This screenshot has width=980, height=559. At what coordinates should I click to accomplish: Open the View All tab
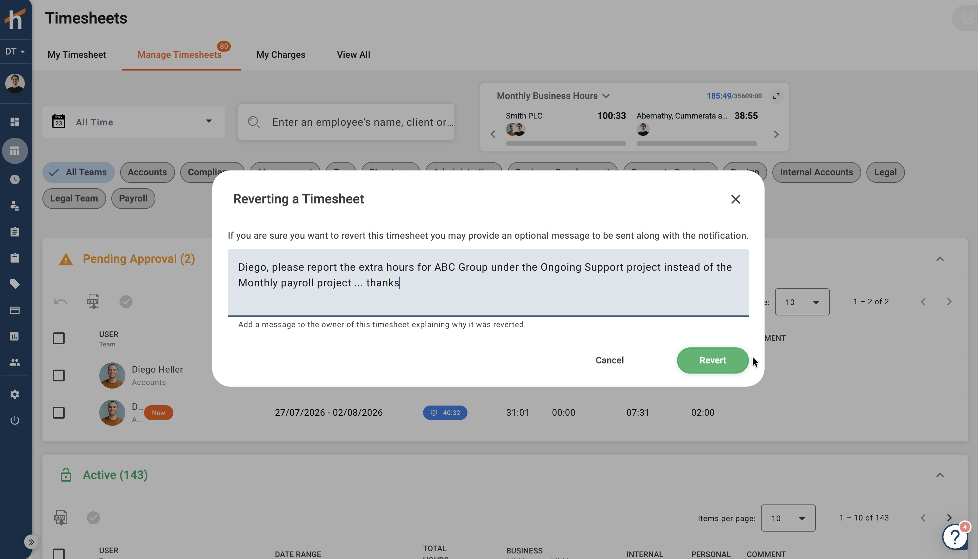354,55
